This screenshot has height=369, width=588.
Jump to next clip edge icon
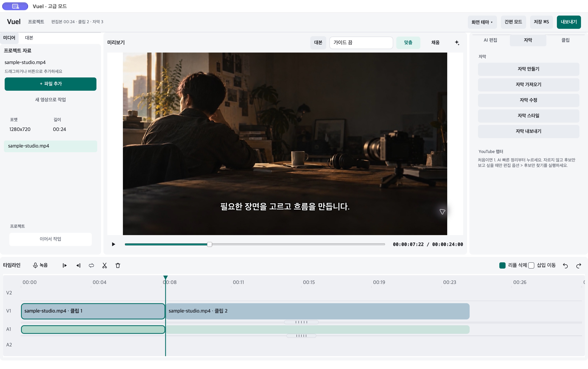[x=65, y=265]
